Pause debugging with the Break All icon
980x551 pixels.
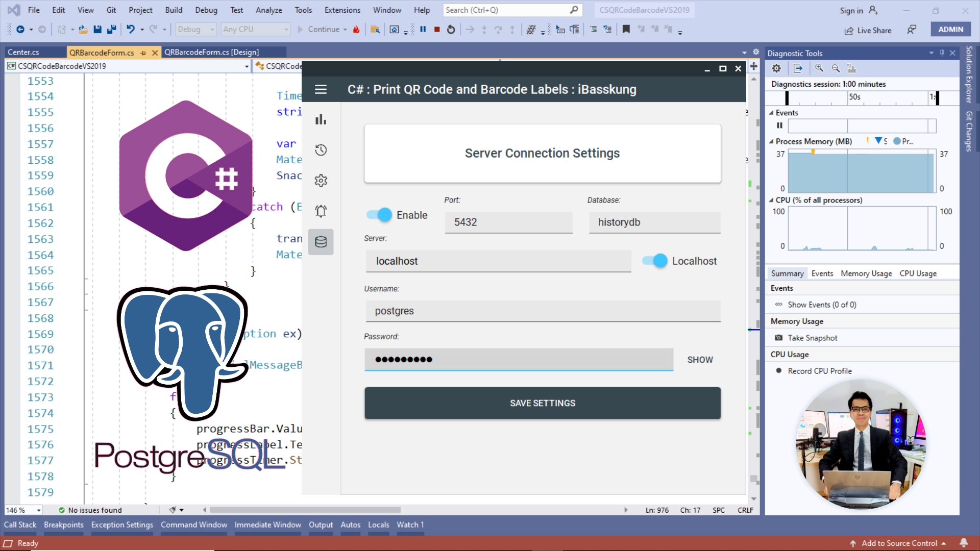(423, 30)
